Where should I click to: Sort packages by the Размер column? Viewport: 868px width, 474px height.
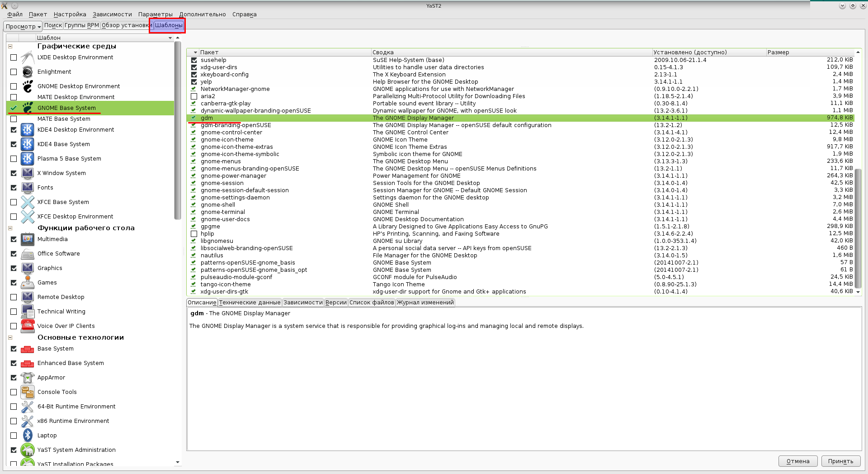click(810, 52)
